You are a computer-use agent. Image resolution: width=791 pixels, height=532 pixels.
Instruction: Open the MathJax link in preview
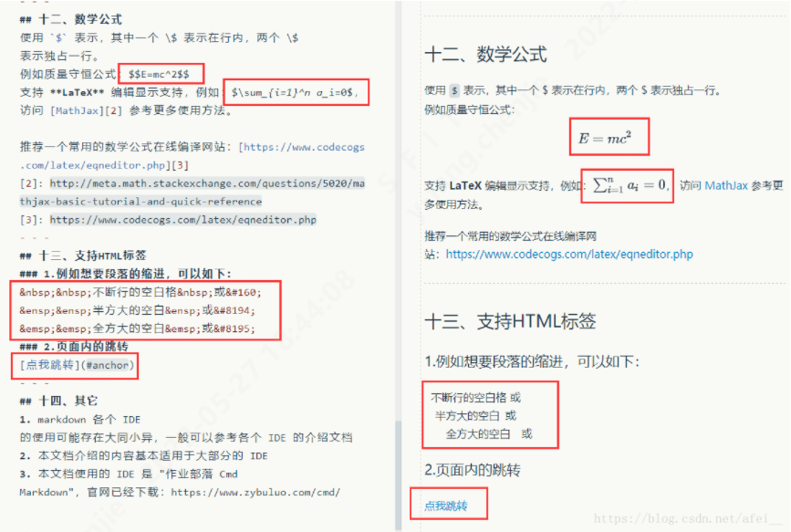[x=726, y=186]
